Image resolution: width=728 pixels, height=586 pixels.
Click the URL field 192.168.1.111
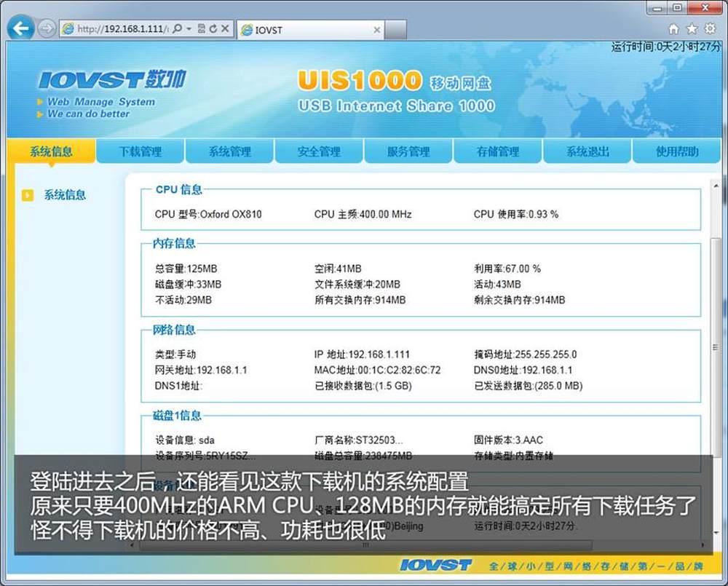coord(123,29)
